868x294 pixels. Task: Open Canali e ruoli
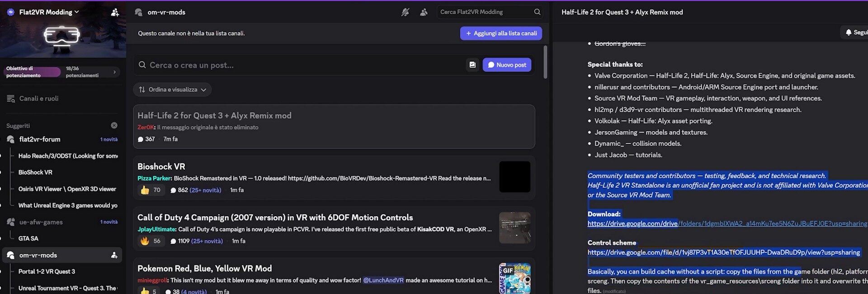(x=38, y=99)
